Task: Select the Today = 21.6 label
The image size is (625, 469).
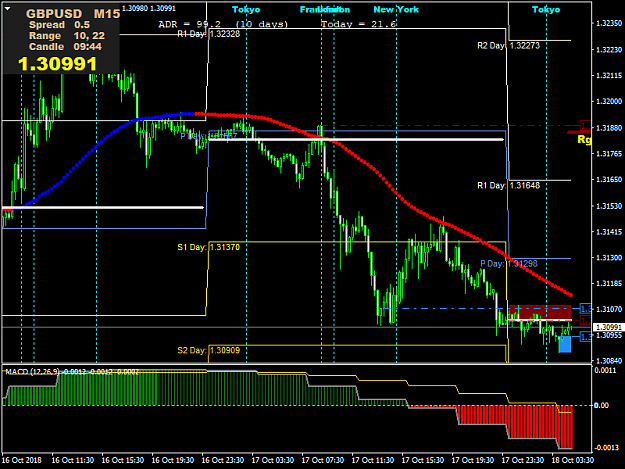Action: tap(359, 24)
